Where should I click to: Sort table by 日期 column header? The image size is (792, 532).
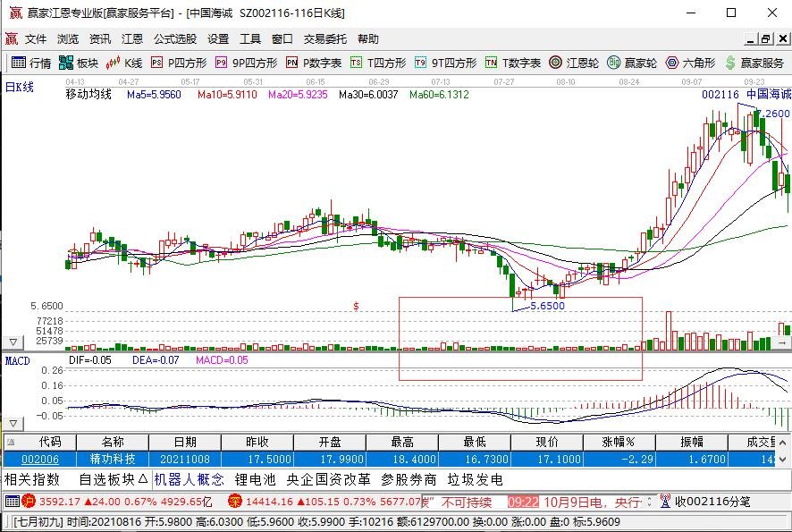pos(185,442)
